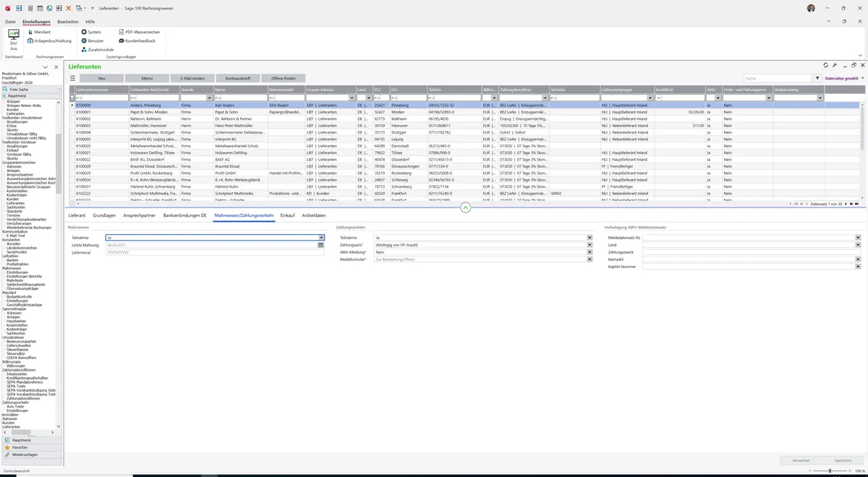Open the hamburger menu beside the Neu button

coord(72,78)
